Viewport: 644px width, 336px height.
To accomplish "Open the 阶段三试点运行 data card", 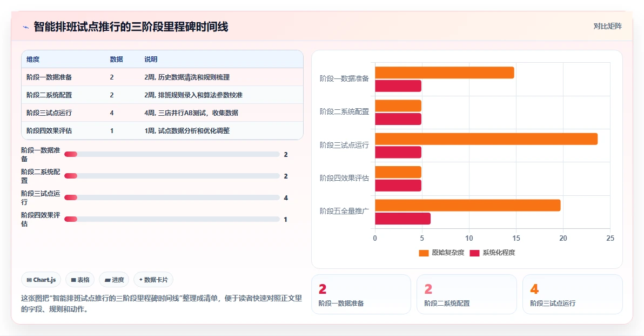I will click(x=573, y=294).
